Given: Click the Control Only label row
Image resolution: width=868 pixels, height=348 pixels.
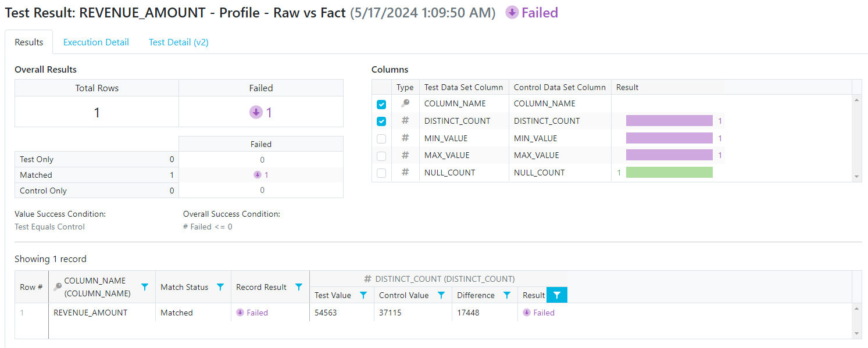Looking at the screenshot, I should click(x=97, y=191).
